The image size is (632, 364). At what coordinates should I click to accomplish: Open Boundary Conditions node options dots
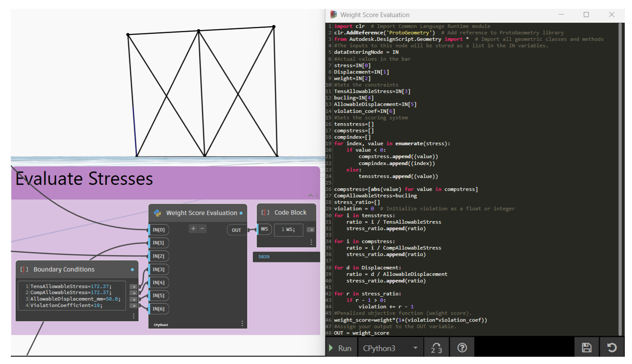(134, 316)
